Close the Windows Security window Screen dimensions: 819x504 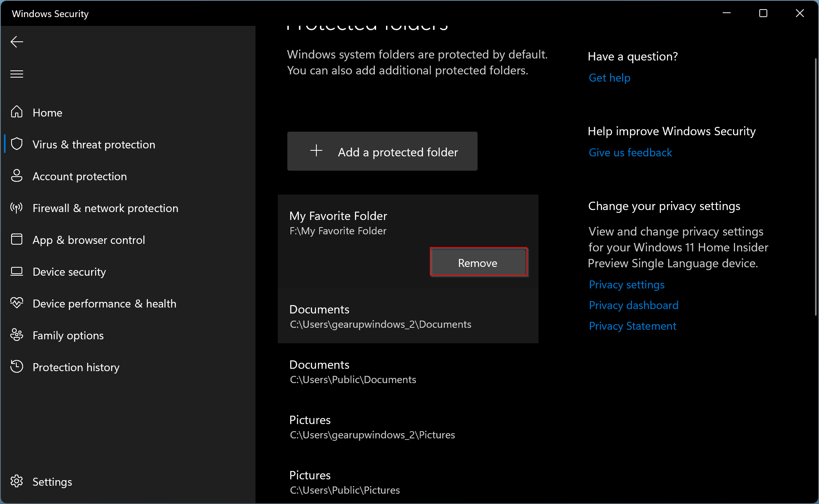800,13
